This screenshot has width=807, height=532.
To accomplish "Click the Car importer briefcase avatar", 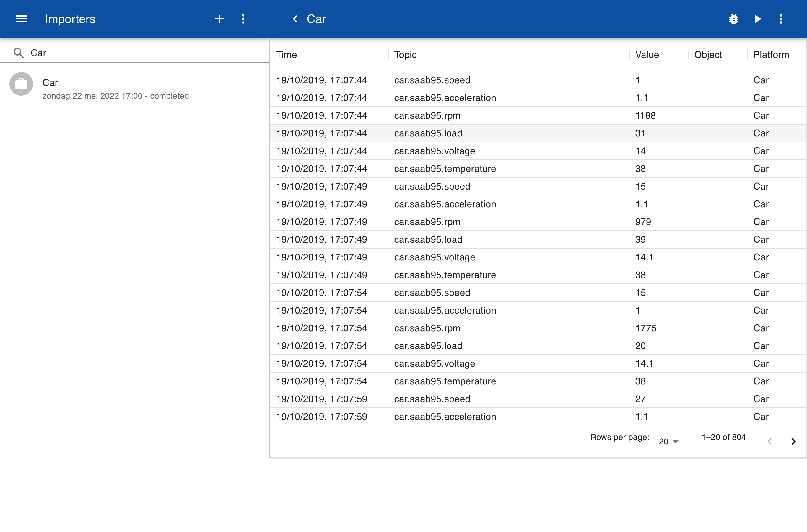I will click(21, 84).
